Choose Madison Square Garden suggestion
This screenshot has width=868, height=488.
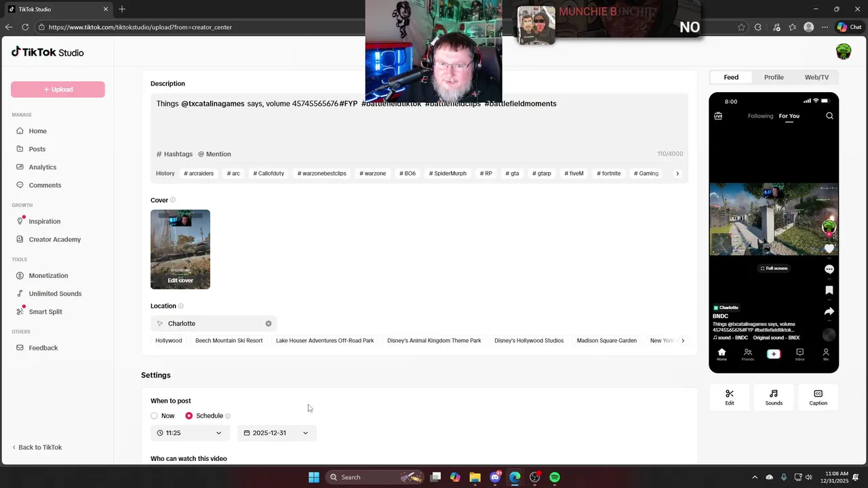tap(607, 341)
